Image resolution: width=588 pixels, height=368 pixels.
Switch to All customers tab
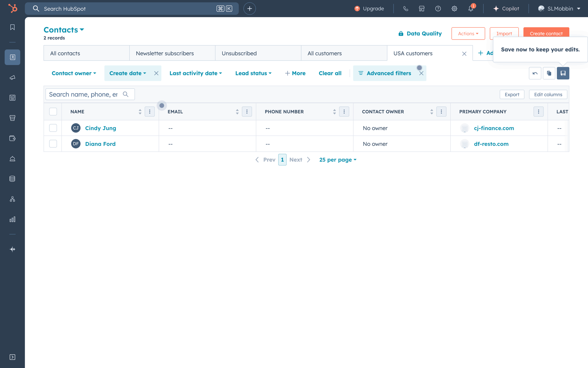[344, 53]
